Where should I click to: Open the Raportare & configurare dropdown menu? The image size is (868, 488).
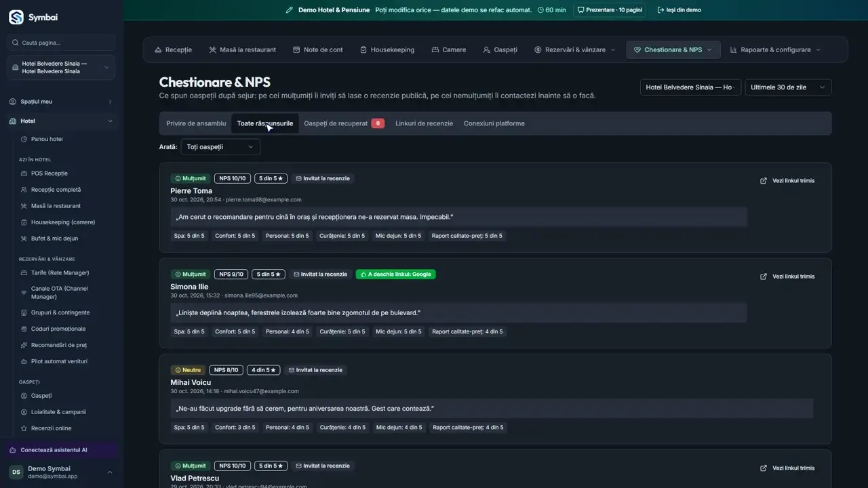click(775, 49)
